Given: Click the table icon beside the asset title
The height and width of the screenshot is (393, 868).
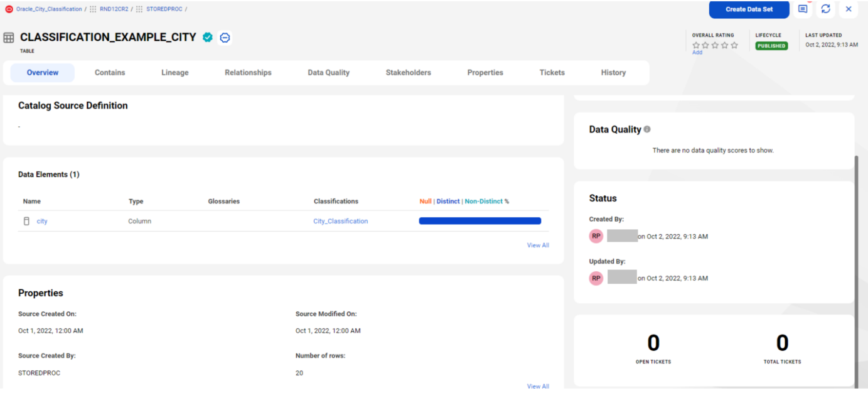Looking at the screenshot, I should pos(9,38).
